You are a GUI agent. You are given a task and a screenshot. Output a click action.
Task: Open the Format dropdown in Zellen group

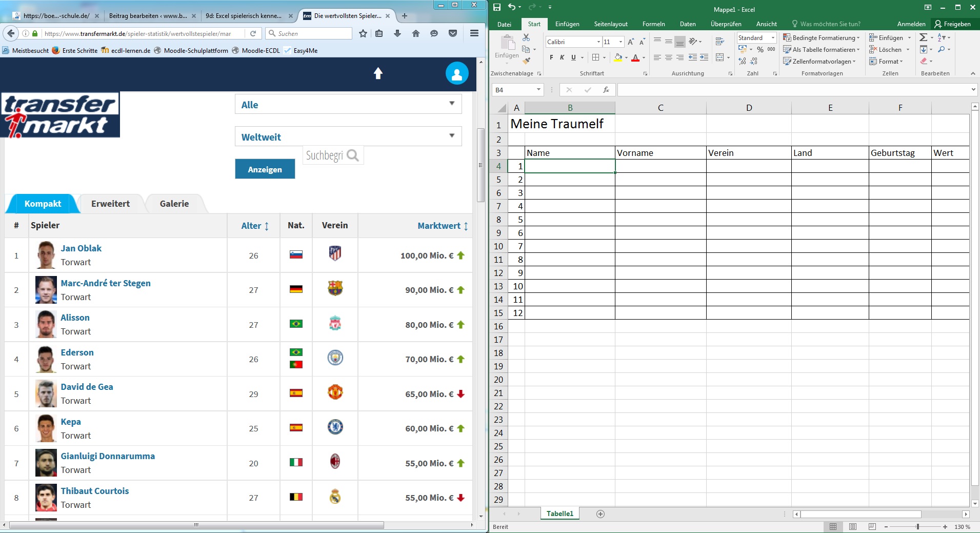tap(886, 61)
